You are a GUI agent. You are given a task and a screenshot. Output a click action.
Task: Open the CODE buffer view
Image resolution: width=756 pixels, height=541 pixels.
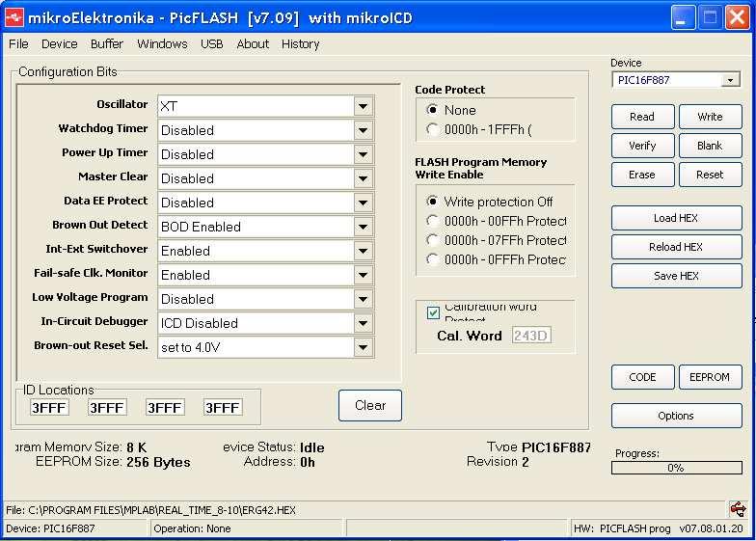(x=642, y=377)
